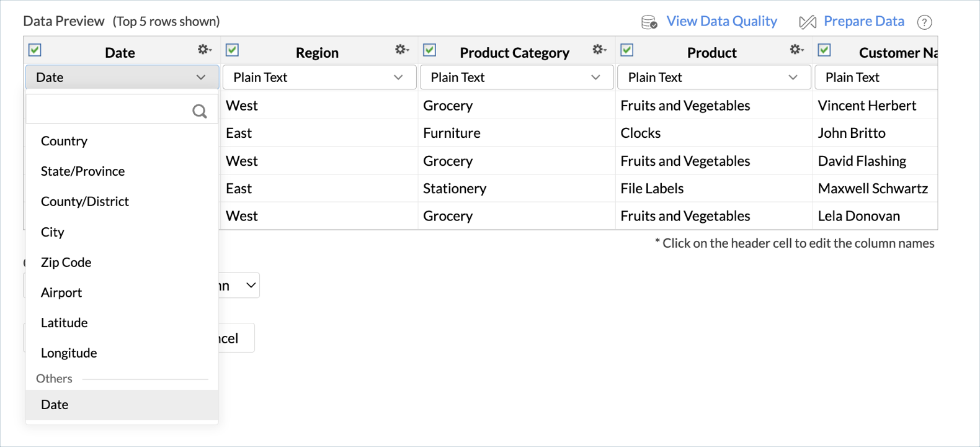The width and height of the screenshot is (980, 447).
Task: Choose Latitude in the data type list
Action: pos(65,323)
